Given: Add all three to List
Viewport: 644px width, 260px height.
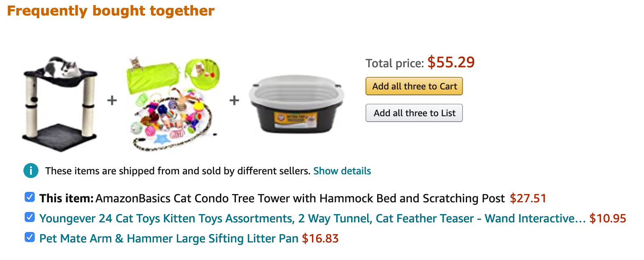Looking at the screenshot, I should pyautogui.click(x=414, y=113).
